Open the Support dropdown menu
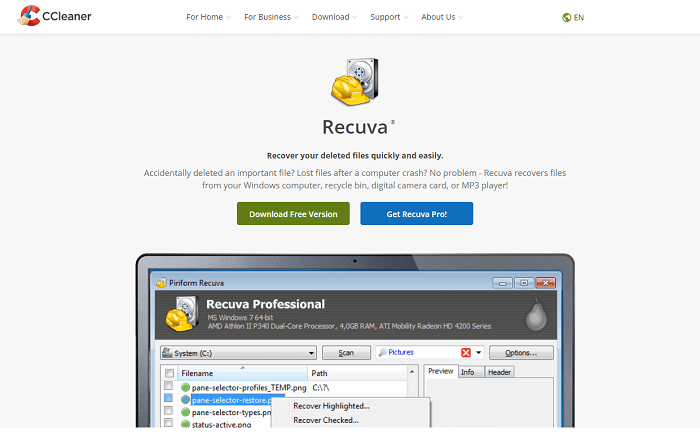The image size is (700, 441). (389, 17)
